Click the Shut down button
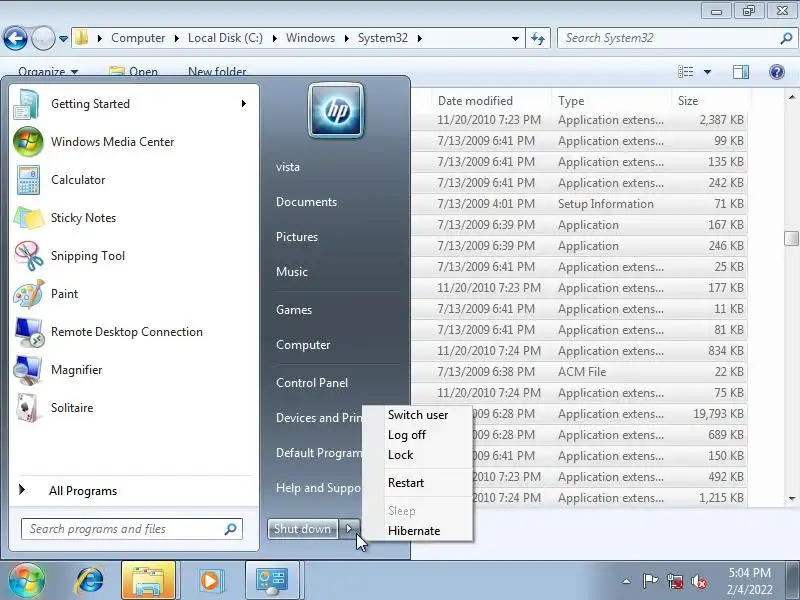 click(x=303, y=529)
